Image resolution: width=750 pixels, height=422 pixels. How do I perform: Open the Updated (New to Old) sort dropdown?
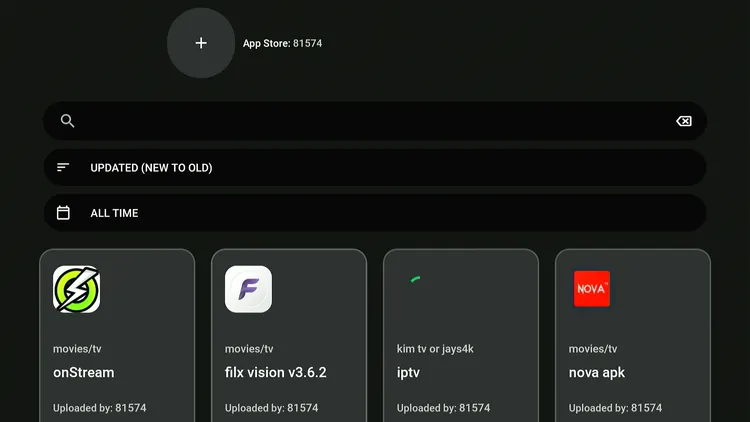pos(375,167)
